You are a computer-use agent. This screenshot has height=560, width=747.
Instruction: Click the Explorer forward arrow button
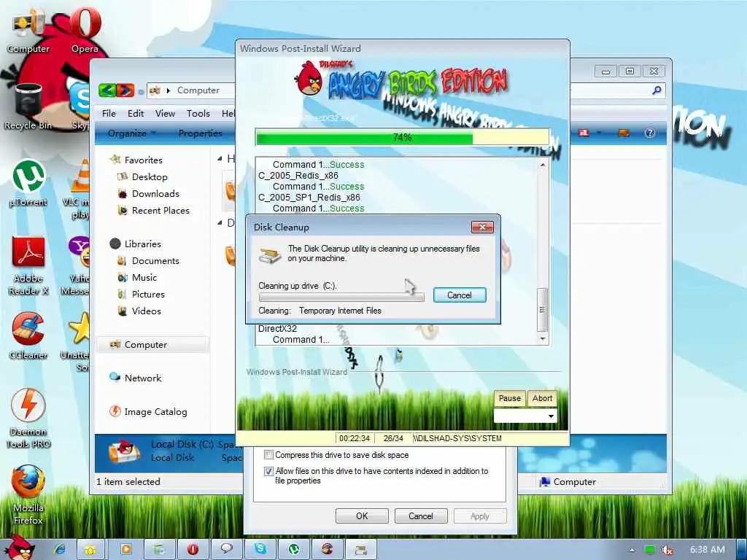(125, 90)
